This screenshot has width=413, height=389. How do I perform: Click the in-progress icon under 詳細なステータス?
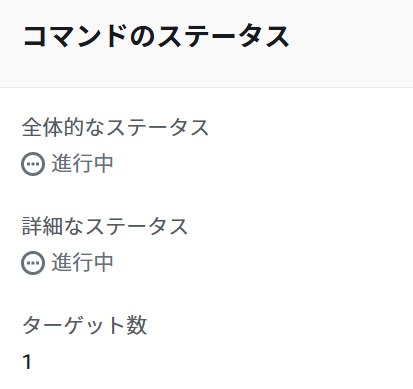pyautogui.click(x=33, y=263)
